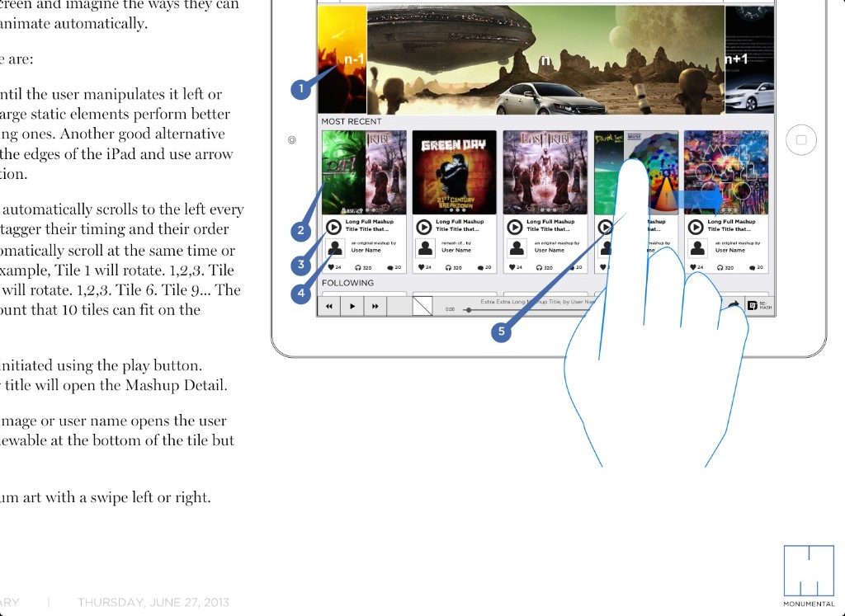Open user avatar on the Green Day tile
Screen dimensions: 845x616
point(426,247)
